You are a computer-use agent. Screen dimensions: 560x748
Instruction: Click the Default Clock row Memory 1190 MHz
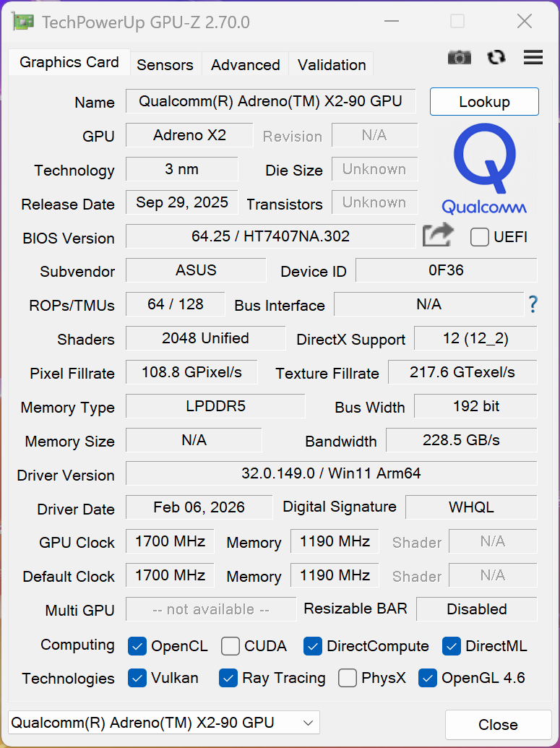tap(335, 575)
